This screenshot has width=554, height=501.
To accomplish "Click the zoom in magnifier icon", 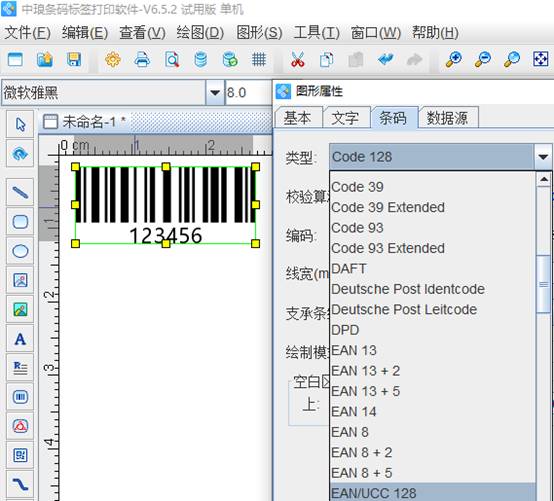I will pos(453,59).
